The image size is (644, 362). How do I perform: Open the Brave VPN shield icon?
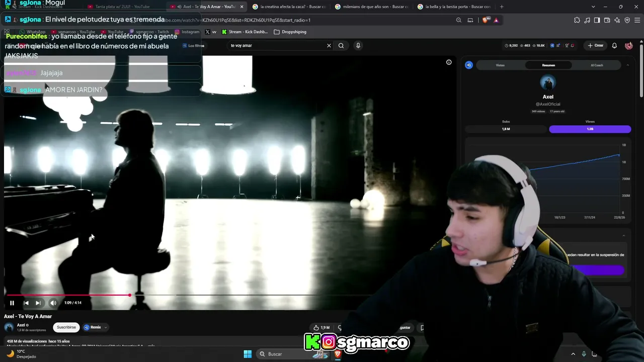tap(627, 20)
